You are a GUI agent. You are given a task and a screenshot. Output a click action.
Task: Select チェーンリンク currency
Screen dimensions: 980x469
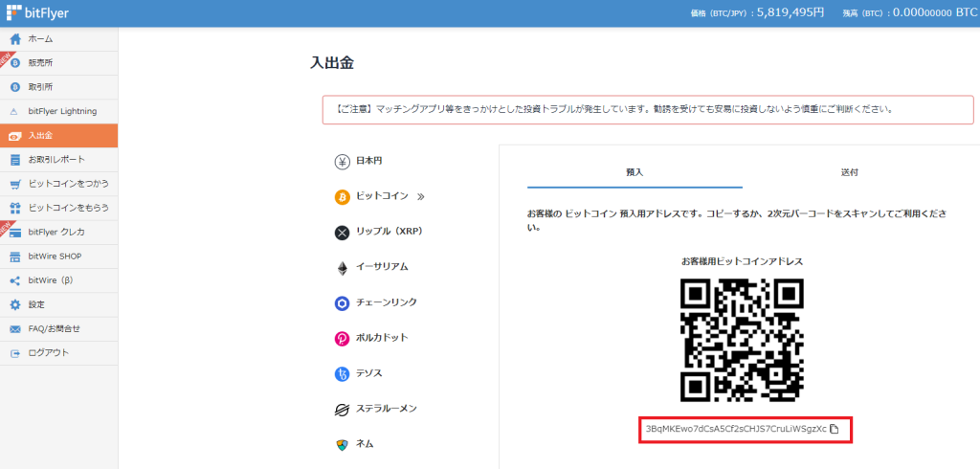387,302
